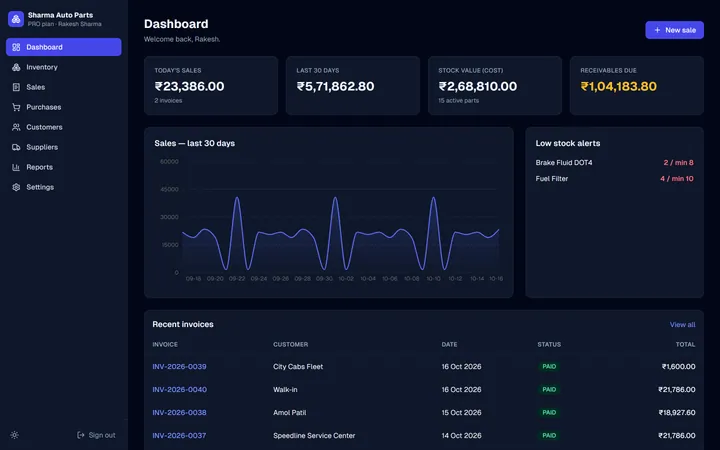Click the Customers people icon
This screenshot has width=720, height=450.
[x=16, y=127]
